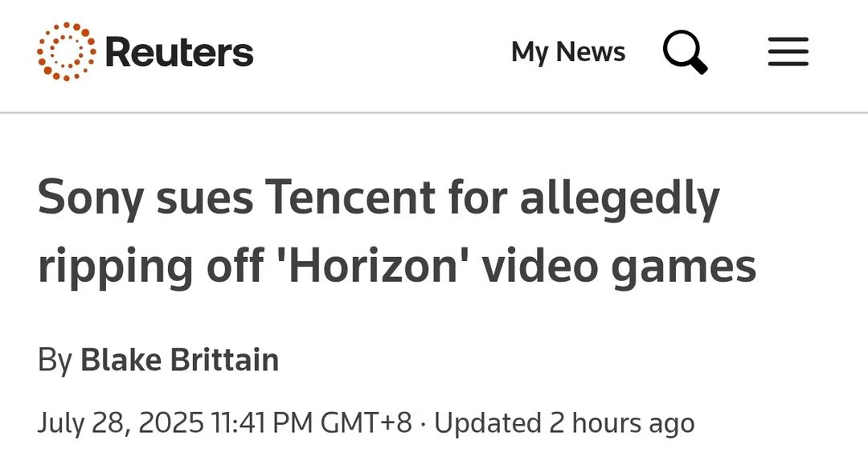The height and width of the screenshot is (461, 868).
Task: Click the Reuters dotted circle logo
Action: (66, 51)
